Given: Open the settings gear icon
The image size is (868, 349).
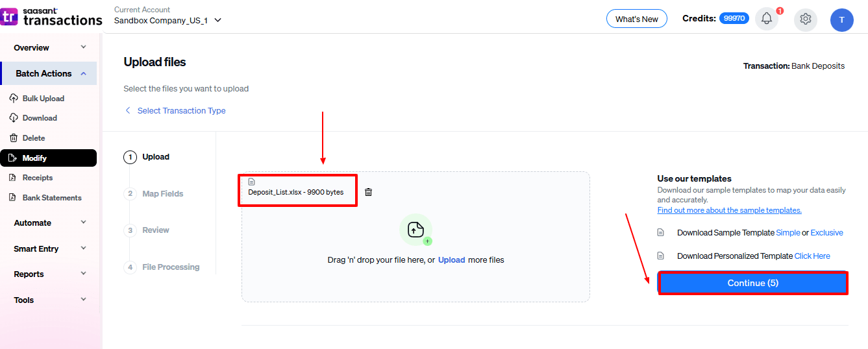Looking at the screenshot, I should pos(805,19).
